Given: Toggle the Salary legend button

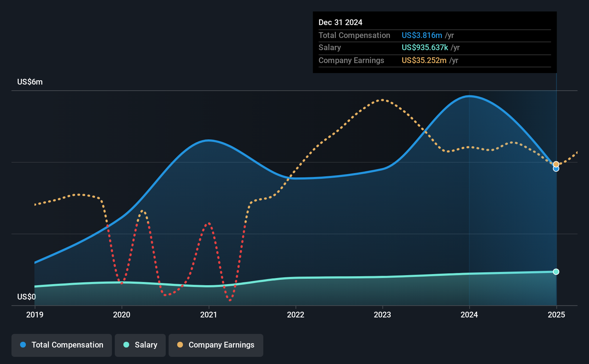Looking at the screenshot, I should 140,345.
